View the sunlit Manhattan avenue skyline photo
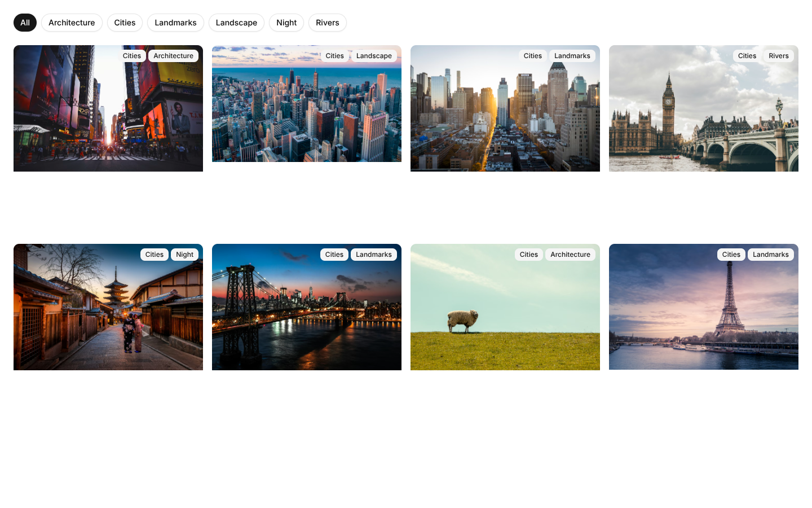Image resolution: width=812 pixels, height=508 pixels. coord(505,108)
